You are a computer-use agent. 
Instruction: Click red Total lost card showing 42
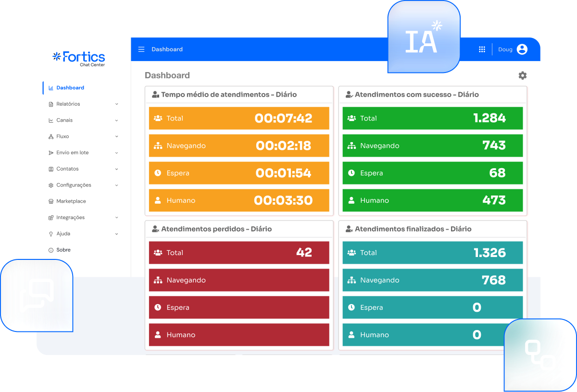point(239,253)
